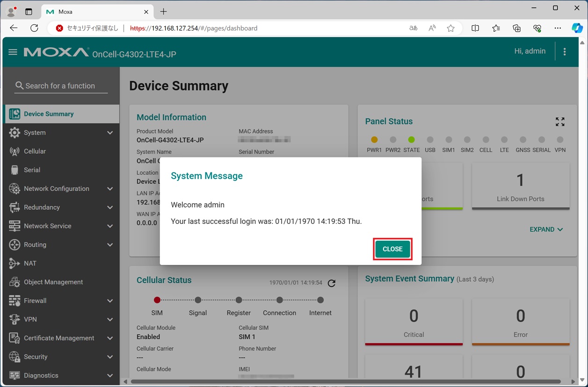This screenshot has width=588, height=387.
Task: Go back in the browser
Action: (14, 28)
